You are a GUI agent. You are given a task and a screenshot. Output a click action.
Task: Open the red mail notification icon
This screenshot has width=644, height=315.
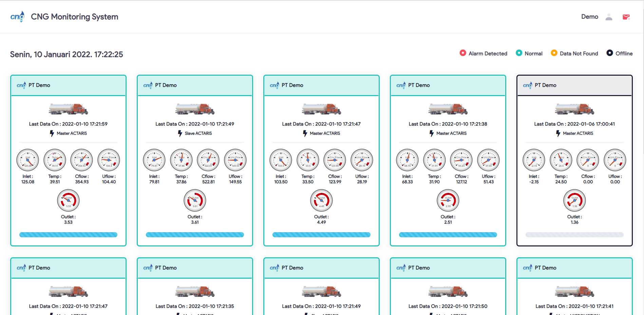[x=626, y=17]
